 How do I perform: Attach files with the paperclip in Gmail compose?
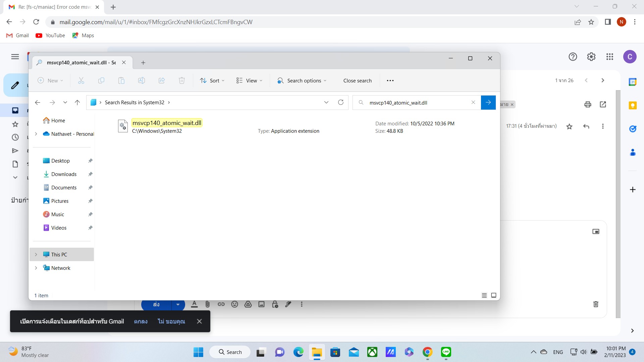pyautogui.click(x=208, y=304)
